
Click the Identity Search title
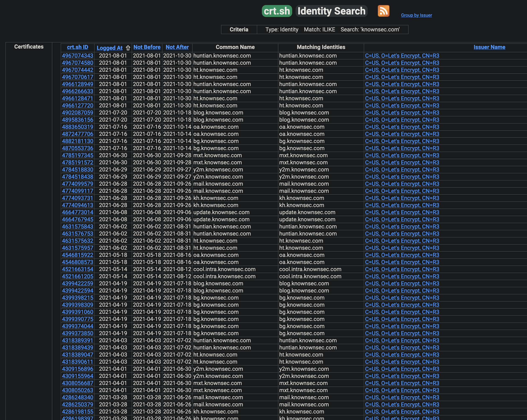(331, 11)
